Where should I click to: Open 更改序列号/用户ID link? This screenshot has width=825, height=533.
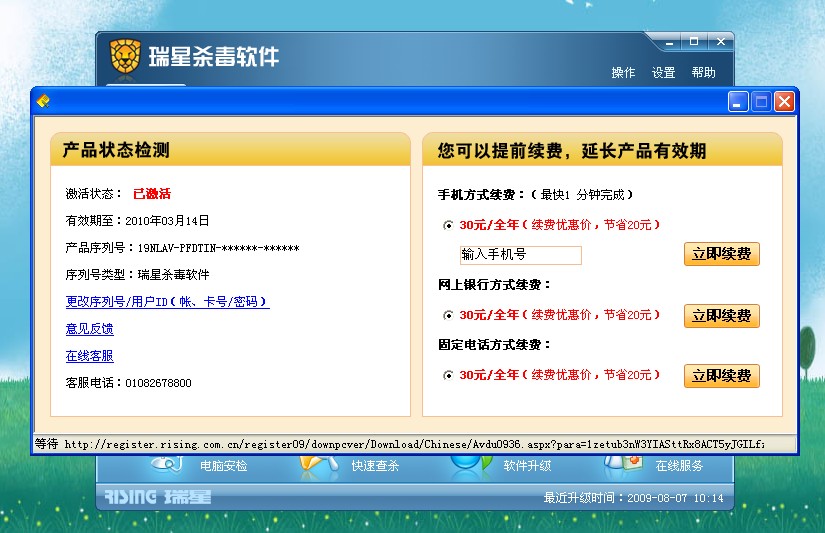pos(167,302)
